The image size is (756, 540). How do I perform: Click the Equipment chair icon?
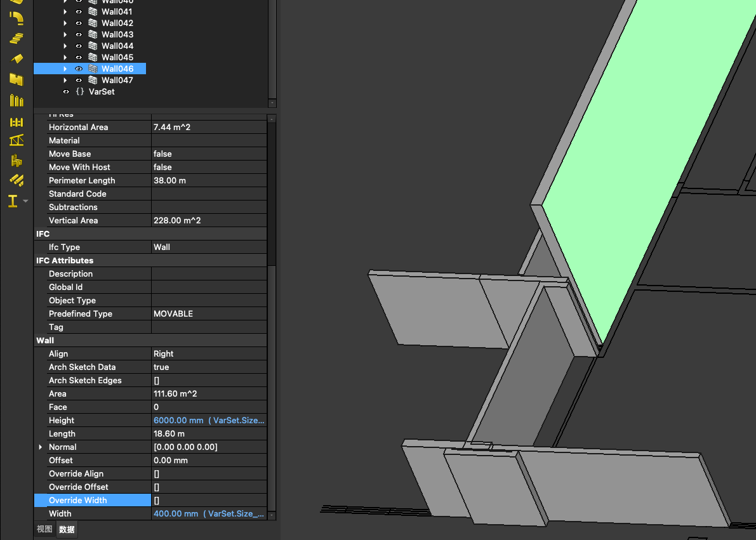[17, 161]
